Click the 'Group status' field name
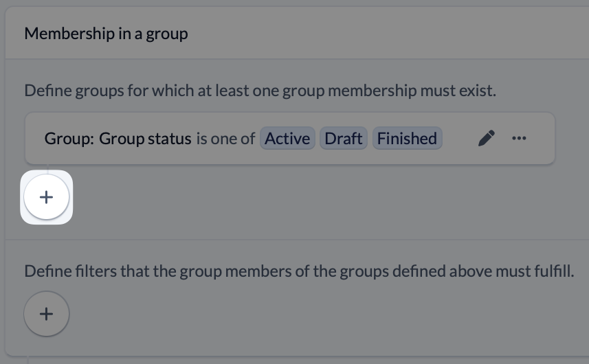The image size is (589, 364). click(145, 139)
